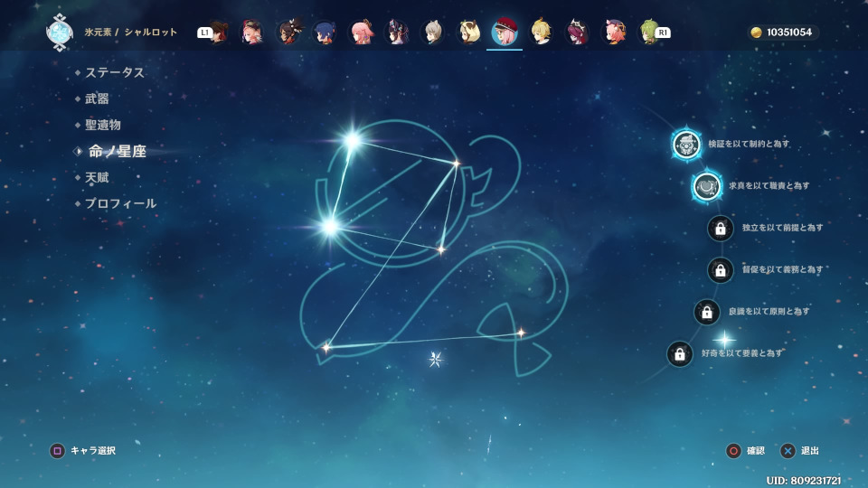Click the lock icon for 独立を以て前提と為す

[721, 228]
